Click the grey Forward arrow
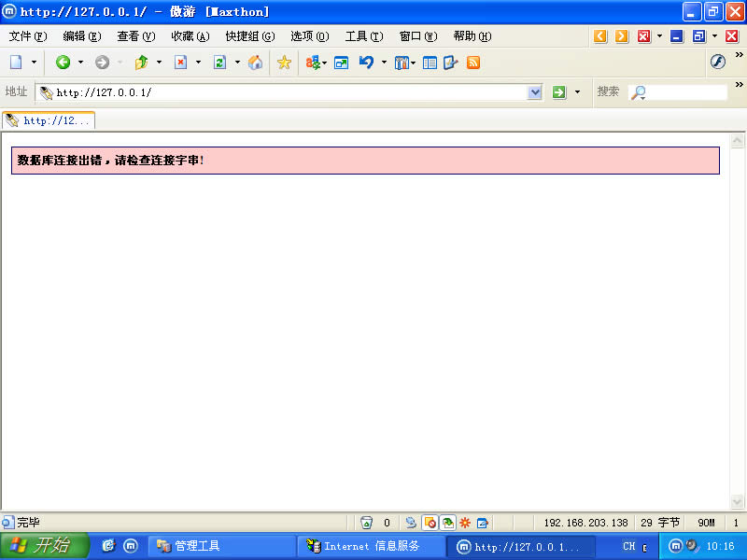The image size is (747, 560). point(102,63)
